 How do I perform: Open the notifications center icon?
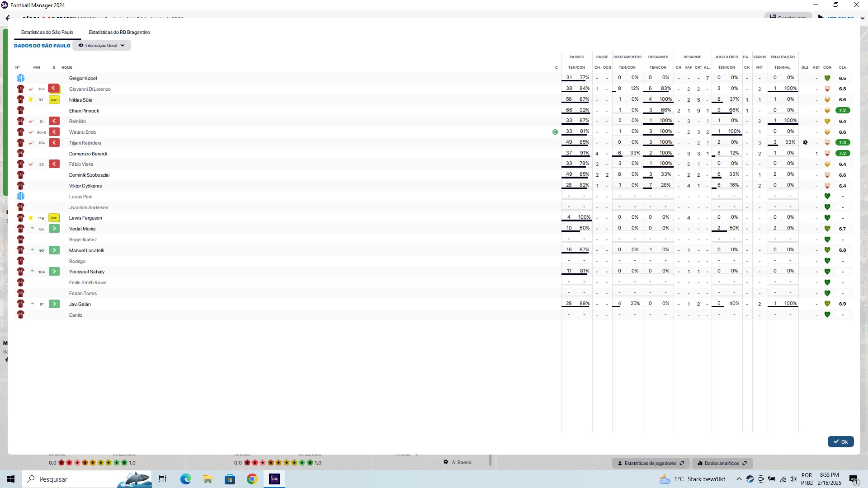[854, 479]
